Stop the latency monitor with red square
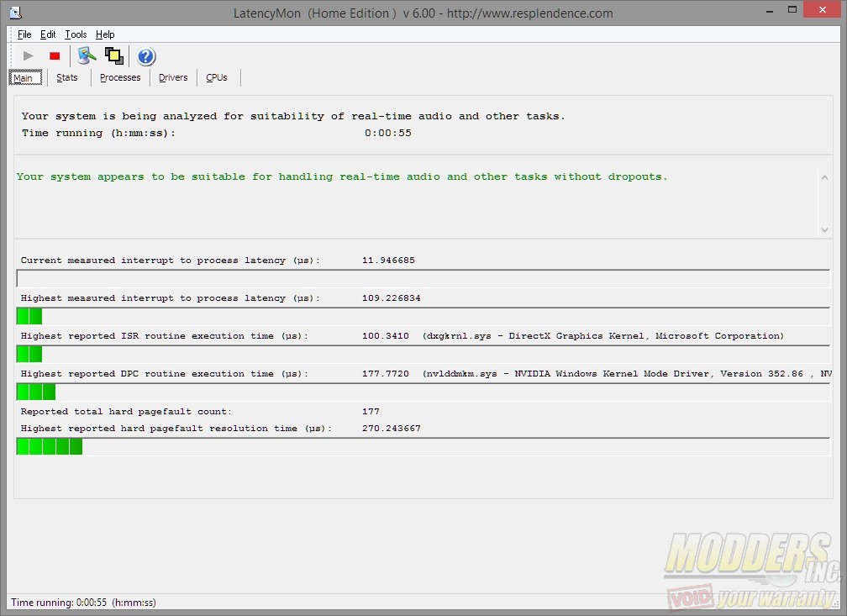Viewport: 847px width, 616px height. 55,55
